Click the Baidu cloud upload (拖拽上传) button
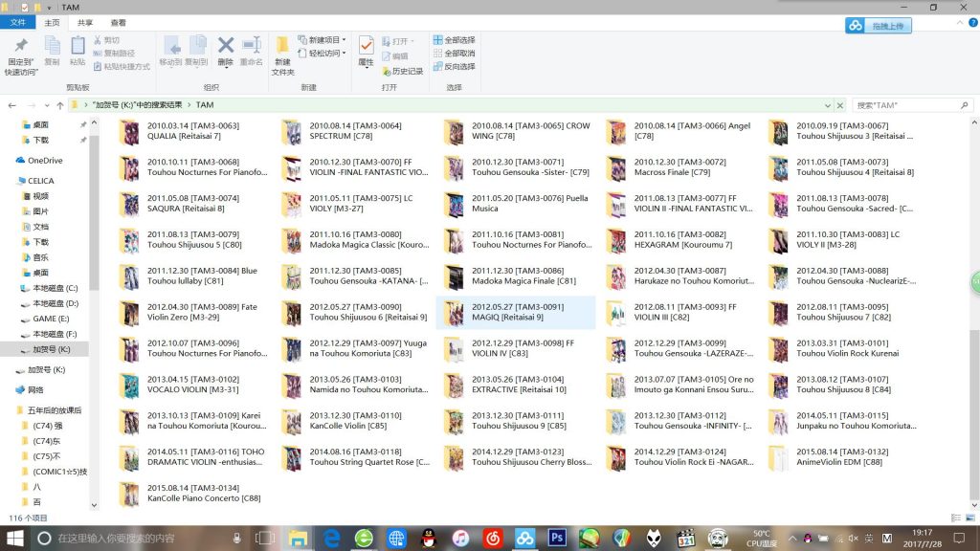This screenshot has height=551, width=980. pyautogui.click(x=879, y=26)
